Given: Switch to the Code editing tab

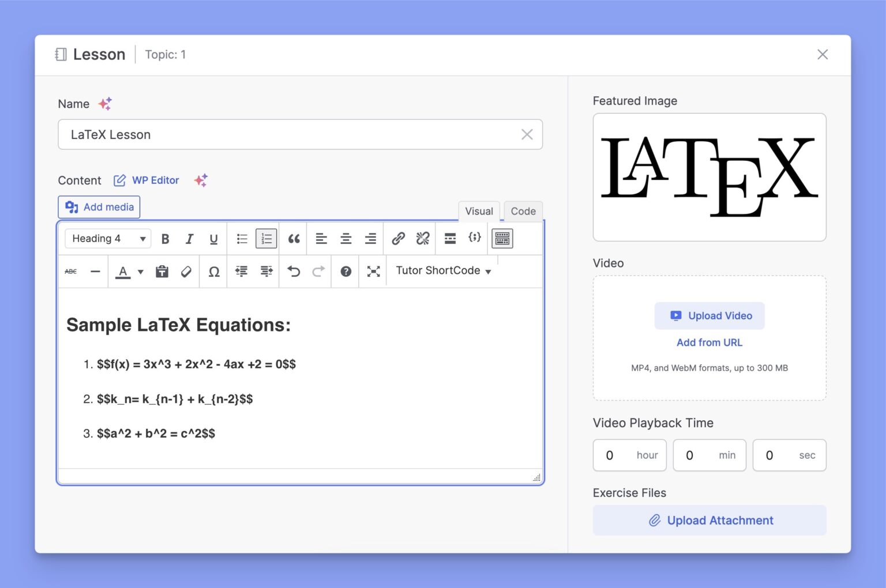Looking at the screenshot, I should 523,211.
